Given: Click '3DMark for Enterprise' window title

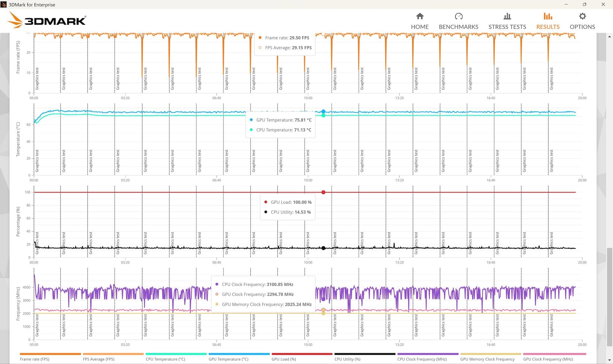Looking at the screenshot, I should pyautogui.click(x=32, y=4).
